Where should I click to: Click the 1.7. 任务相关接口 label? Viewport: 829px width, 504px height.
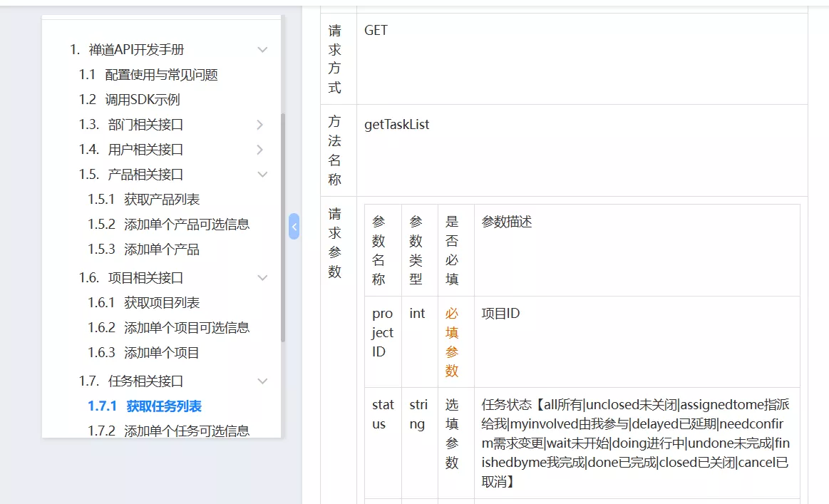[x=130, y=381]
